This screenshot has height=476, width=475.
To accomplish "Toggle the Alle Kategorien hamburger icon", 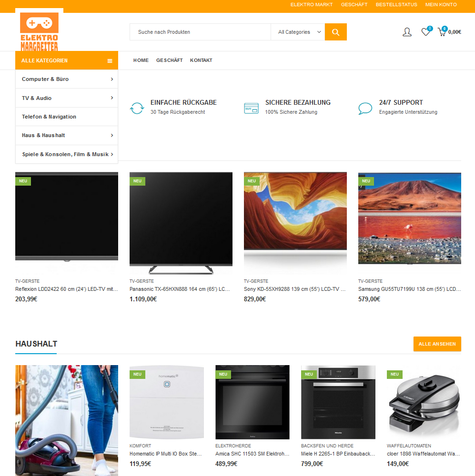I will [110, 61].
